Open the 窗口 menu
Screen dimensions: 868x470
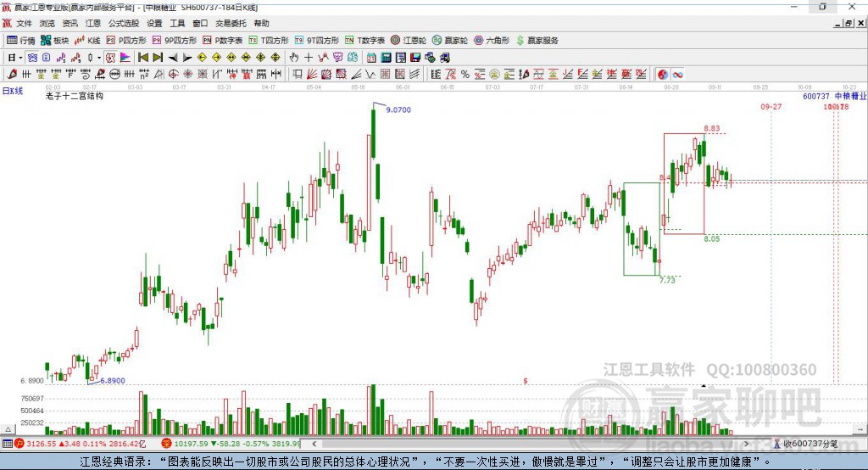(x=200, y=23)
